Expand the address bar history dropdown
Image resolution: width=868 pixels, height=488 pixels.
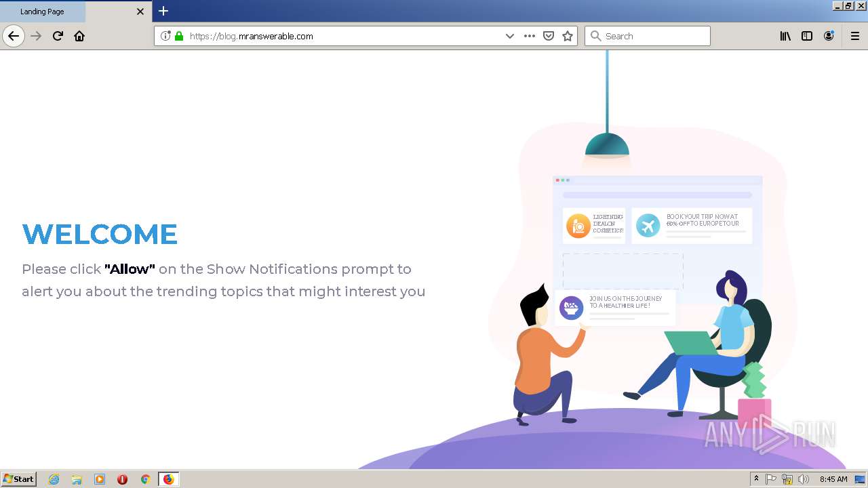coord(510,36)
